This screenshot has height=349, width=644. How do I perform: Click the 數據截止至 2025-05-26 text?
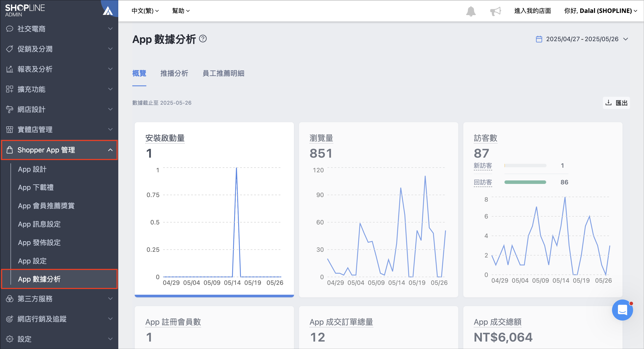[162, 103]
